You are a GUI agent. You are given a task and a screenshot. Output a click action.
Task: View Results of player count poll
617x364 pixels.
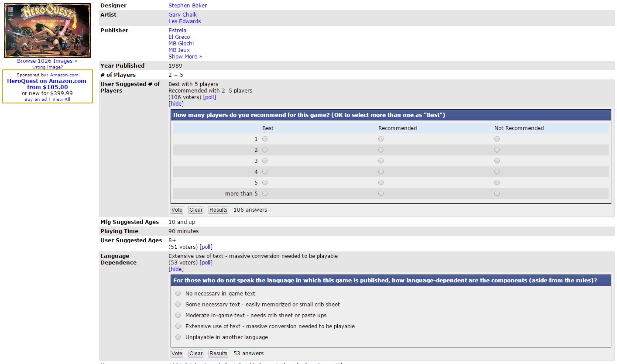(218, 210)
